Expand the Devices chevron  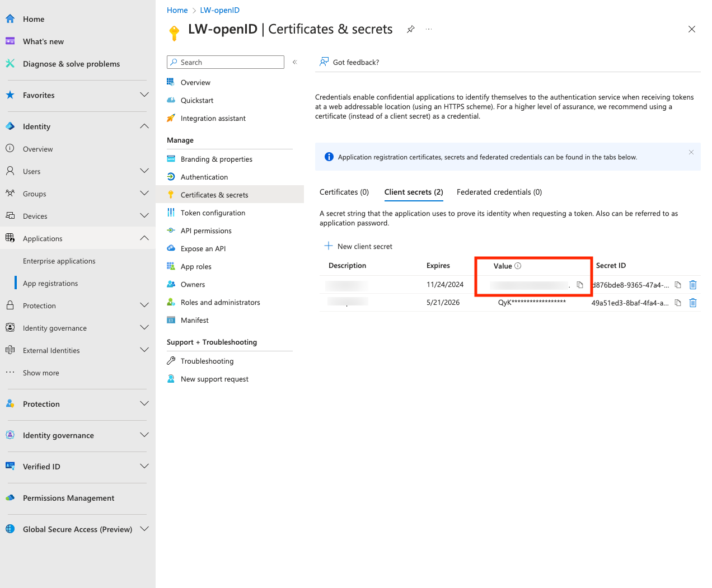(x=144, y=215)
